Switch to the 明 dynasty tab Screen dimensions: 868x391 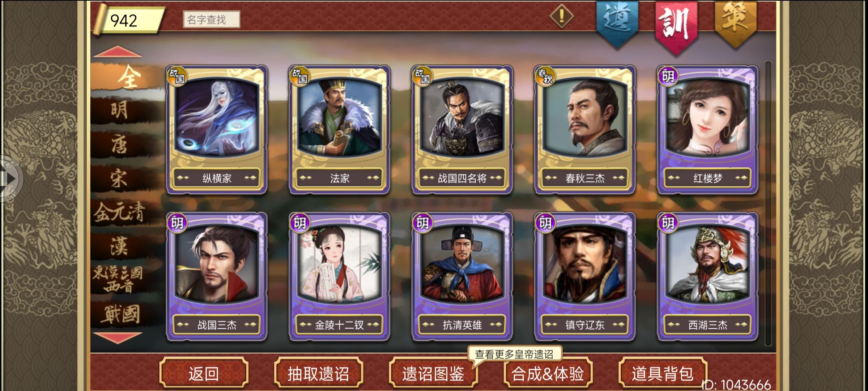tap(119, 110)
